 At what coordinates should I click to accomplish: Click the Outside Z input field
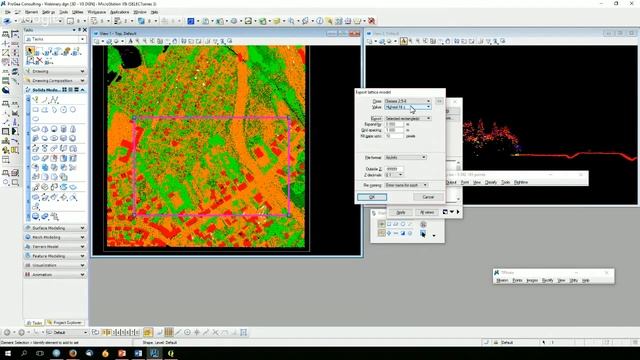(x=394, y=169)
